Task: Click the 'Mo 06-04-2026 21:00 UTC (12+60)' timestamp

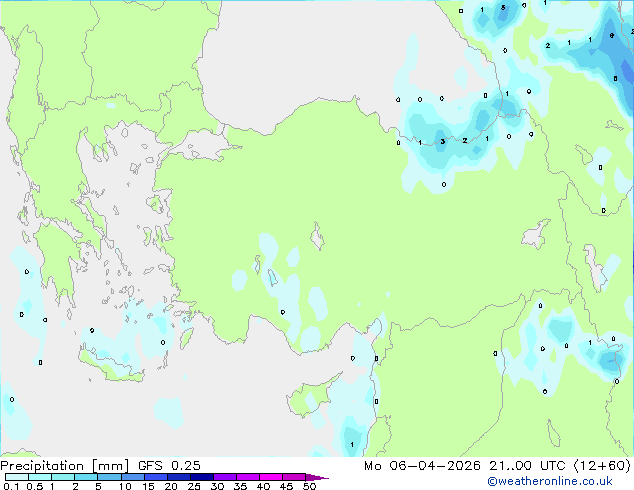Action: point(497,466)
